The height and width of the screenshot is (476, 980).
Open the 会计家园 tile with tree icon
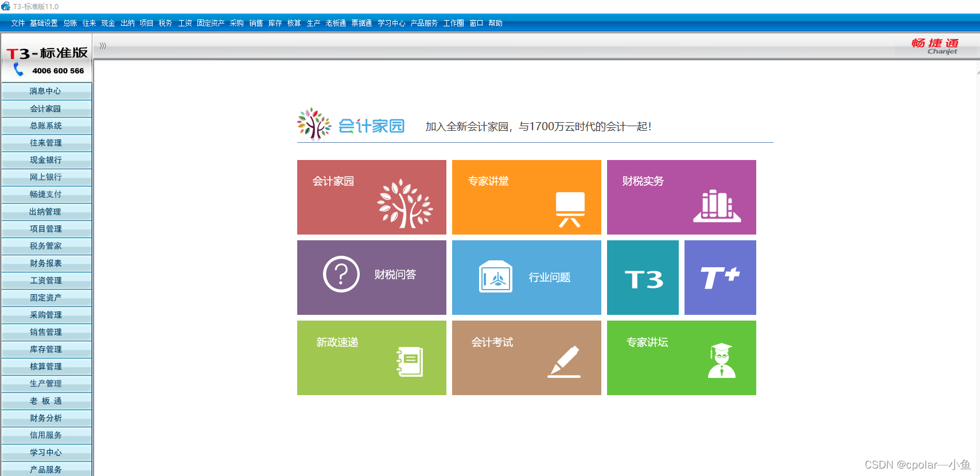(372, 197)
